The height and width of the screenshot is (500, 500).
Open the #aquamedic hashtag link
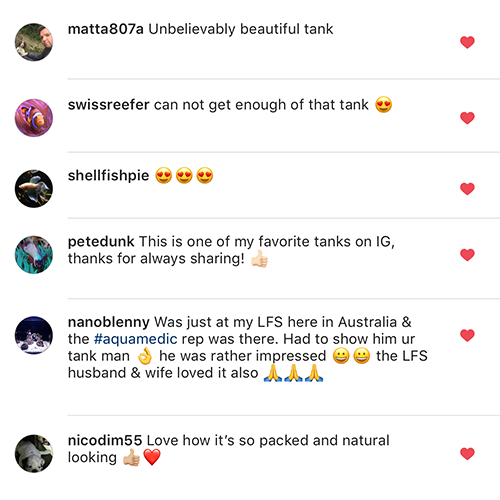click(x=135, y=339)
